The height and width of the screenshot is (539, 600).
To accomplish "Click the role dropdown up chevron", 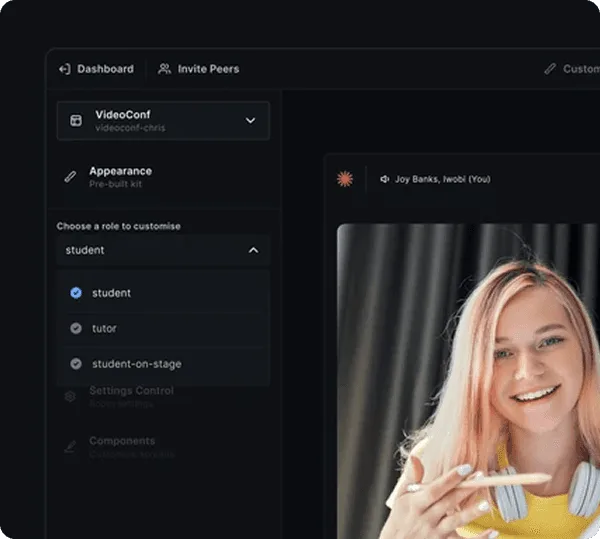I will tap(253, 250).
